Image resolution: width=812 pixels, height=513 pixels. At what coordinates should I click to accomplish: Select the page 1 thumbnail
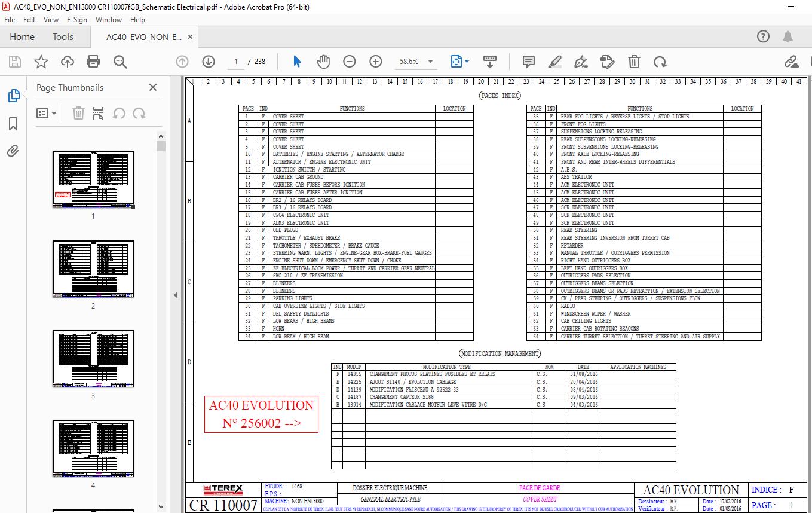pyautogui.click(x=93, y=179)
